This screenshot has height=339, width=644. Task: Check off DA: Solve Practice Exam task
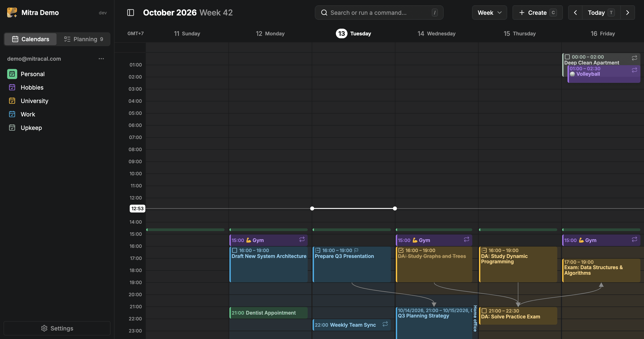[x=484, y=311]
